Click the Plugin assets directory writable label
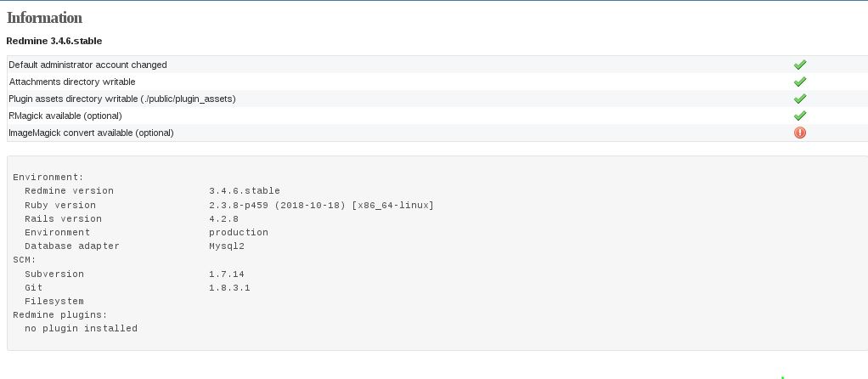 [x=122, y=99]
